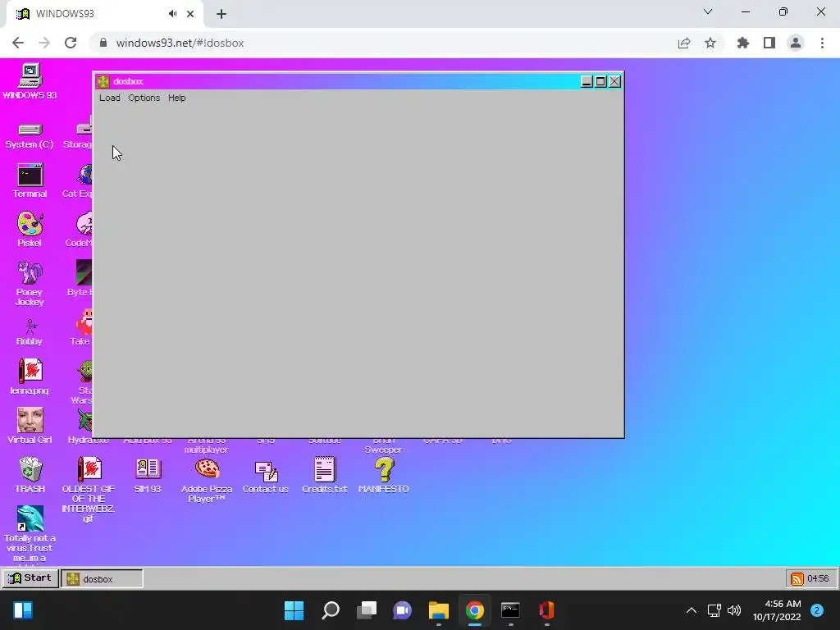Select the Virtual Girl icon

click(30, 426)
